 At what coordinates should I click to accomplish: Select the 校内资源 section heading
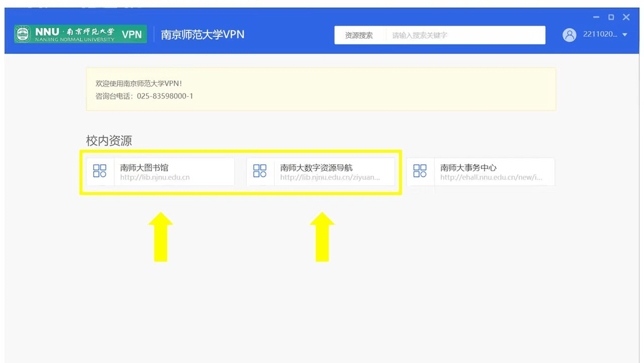click(109, 140)
